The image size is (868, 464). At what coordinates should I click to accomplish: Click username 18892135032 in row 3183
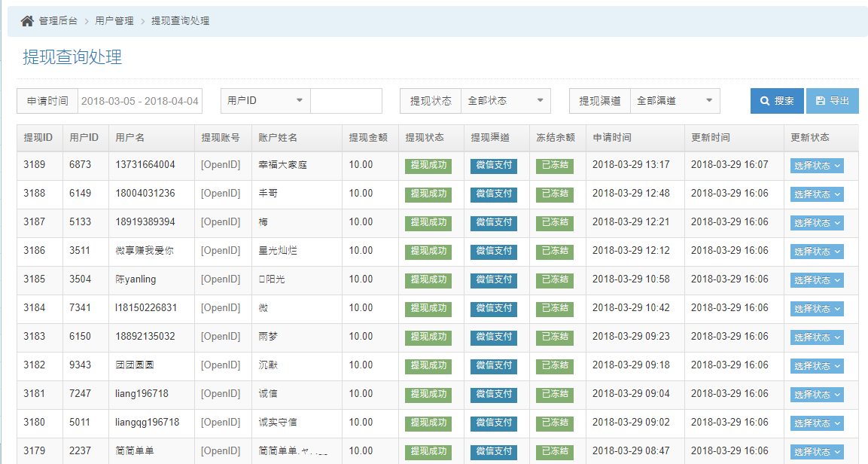tap(145, 337)
